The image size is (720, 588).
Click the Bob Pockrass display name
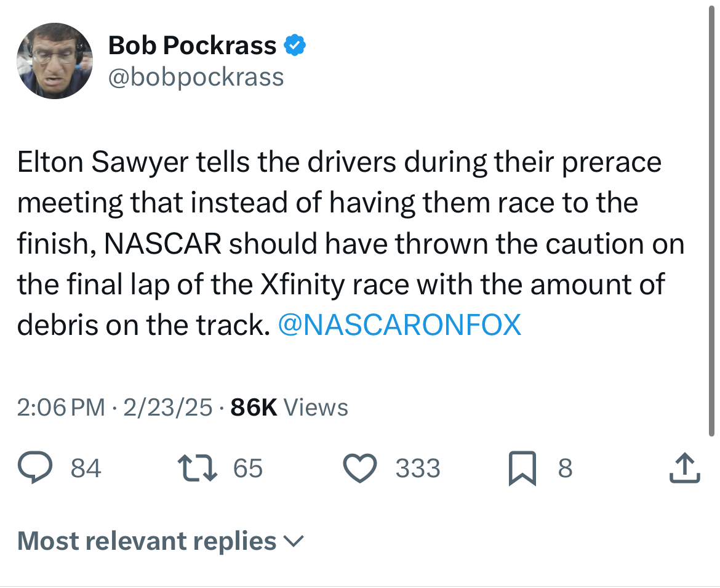193,46
